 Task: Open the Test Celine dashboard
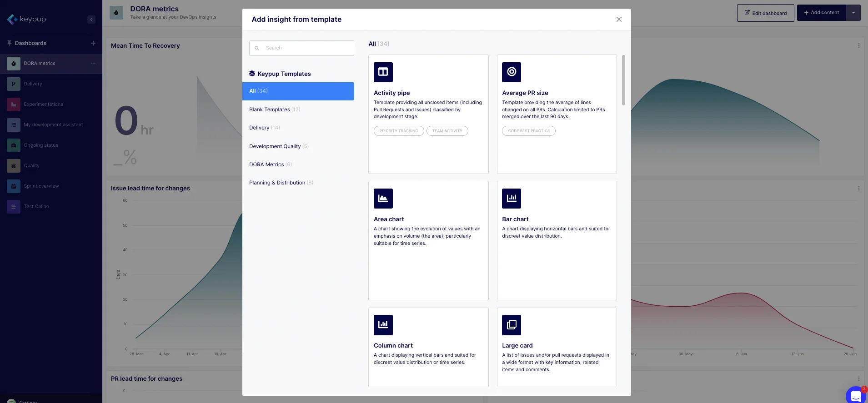(x=51, y=206)
